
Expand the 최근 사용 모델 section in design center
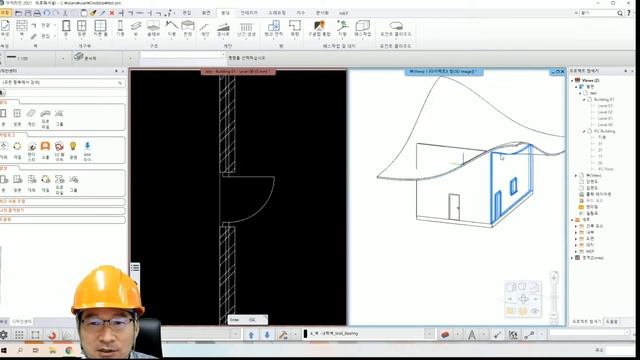(62, 201)
